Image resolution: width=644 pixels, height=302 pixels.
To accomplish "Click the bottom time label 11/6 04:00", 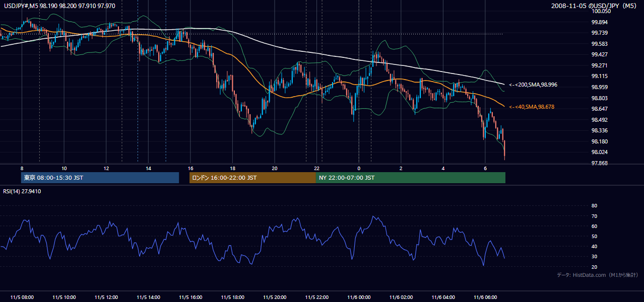I will pyautogui.click(x=443, y=297).
